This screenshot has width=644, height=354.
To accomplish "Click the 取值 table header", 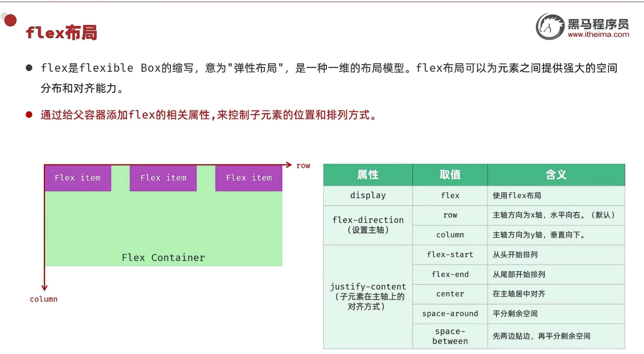I will coord(450,175).
